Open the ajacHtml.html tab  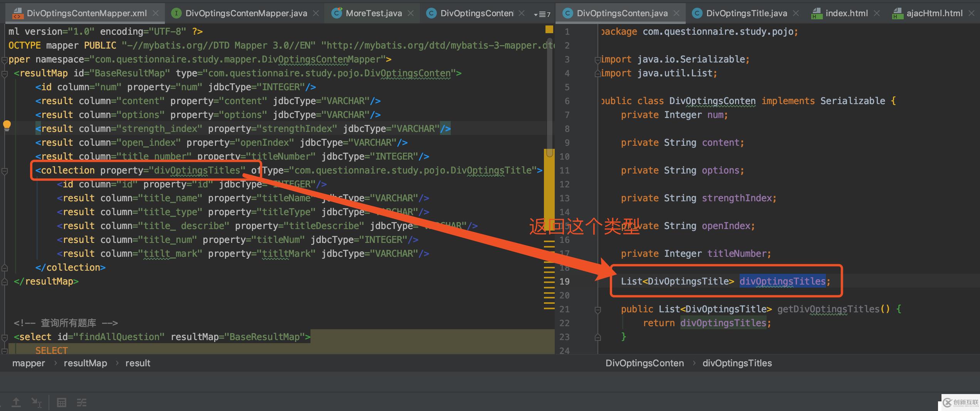934,13
